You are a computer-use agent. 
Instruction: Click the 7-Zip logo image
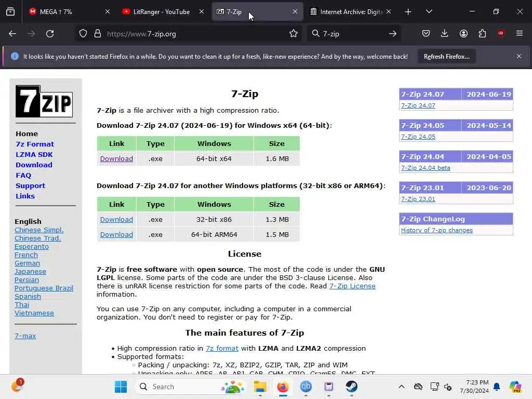[44, 101]
